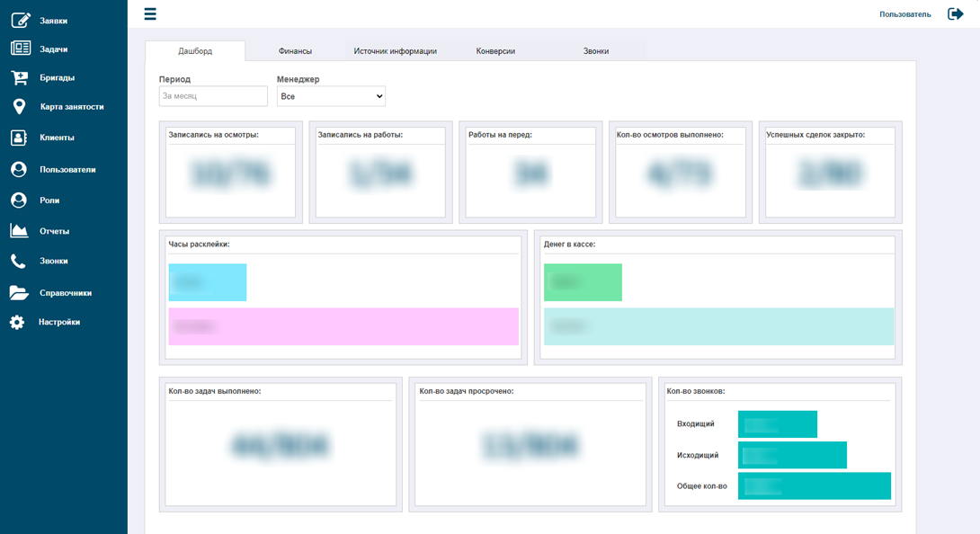Click the Роли user icon
980x534 pixels.
[19, 200]
